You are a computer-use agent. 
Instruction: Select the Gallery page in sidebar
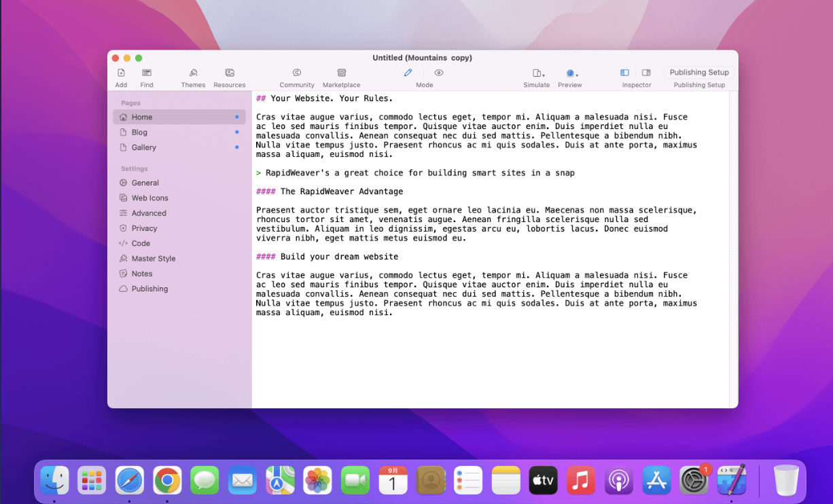point(179,147)
